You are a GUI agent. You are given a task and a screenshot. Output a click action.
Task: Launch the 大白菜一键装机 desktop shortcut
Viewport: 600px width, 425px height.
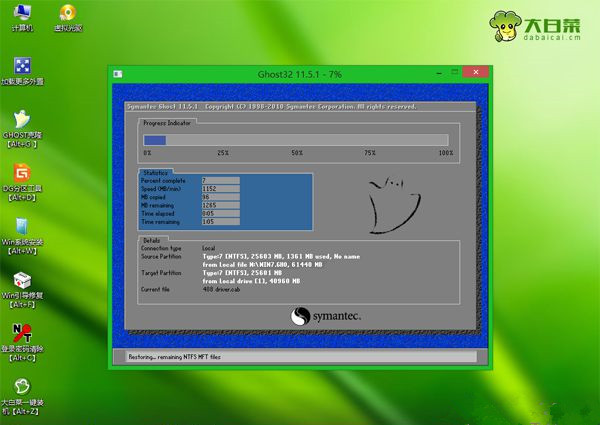tap(21, 391)
